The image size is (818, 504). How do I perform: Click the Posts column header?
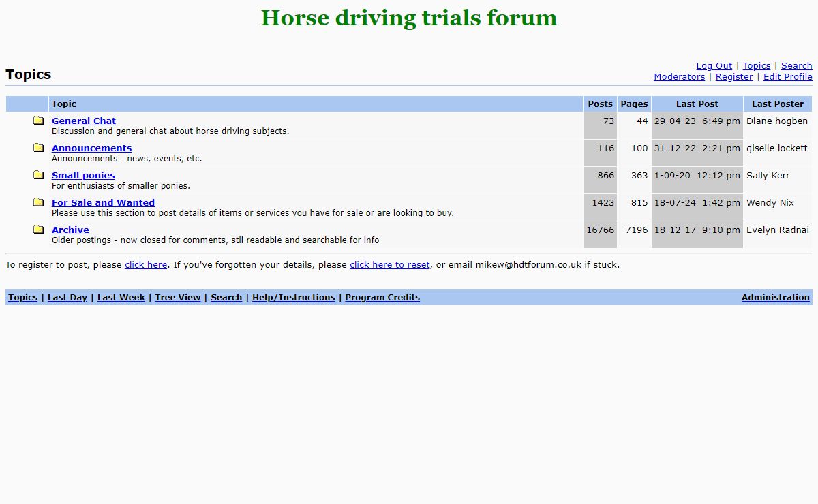pyautogui.click(x=601, y=104)
